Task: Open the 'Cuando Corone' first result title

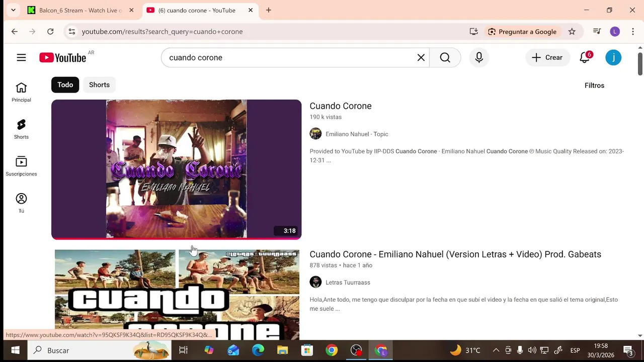Action: [x=341, y=106]
